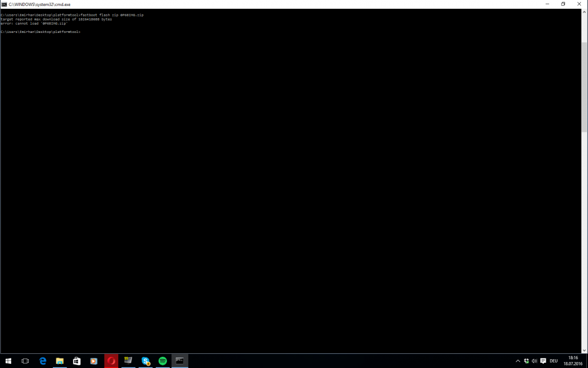Open Skype from the taskbar
Screen dimensions: 588x368
[x=145, y=360]
